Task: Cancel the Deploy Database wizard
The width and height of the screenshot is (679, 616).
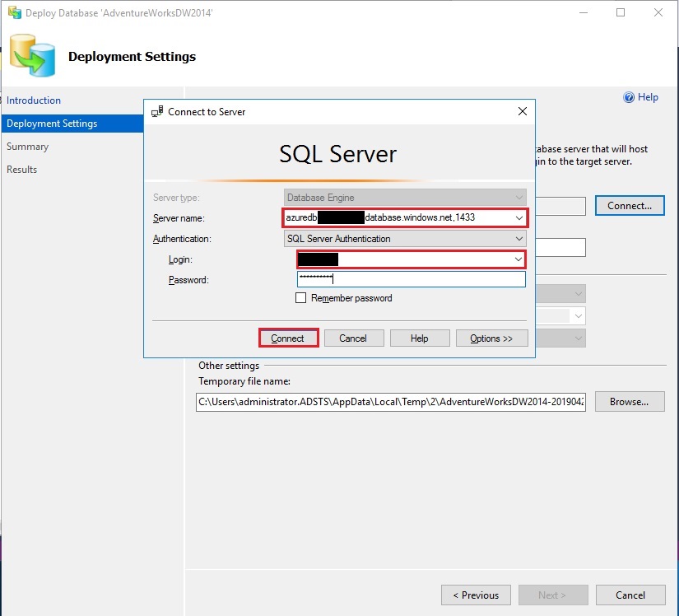Action: pyautogui.click(x=630, y=595)
